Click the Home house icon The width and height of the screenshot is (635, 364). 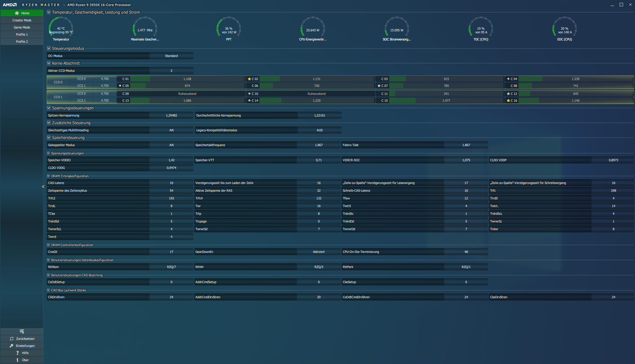click(17, 13)
